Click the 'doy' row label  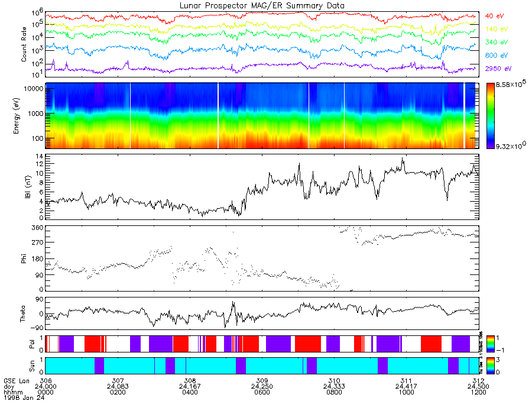click(9, 387)
